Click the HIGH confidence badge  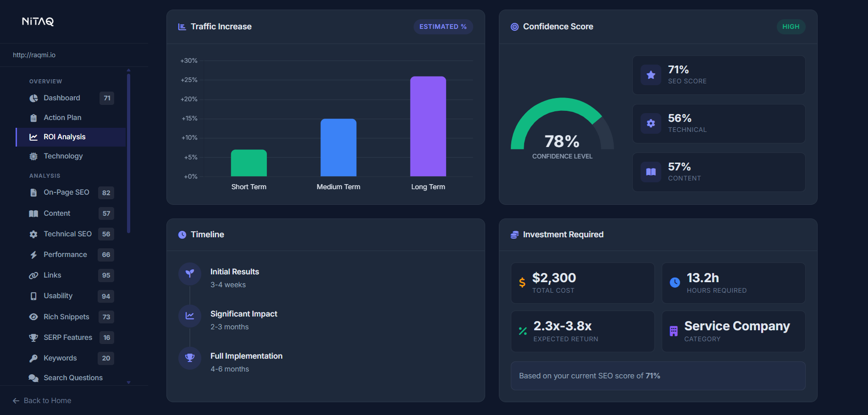tap(791, 27)
